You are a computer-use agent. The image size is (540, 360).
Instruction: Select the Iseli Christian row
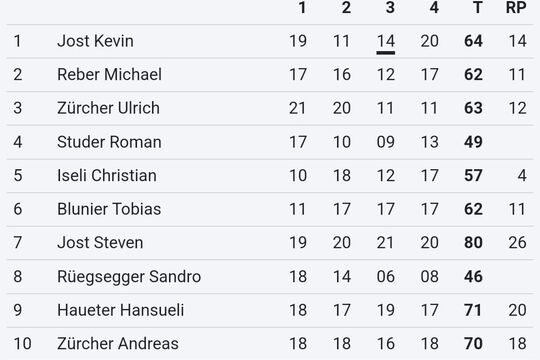coord(270,175)
